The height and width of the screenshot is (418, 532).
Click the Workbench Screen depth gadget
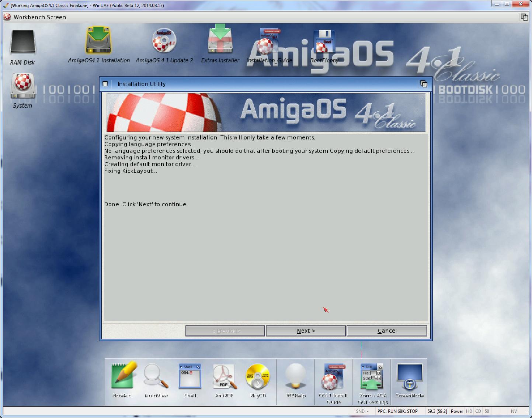[x=524, y=17]
